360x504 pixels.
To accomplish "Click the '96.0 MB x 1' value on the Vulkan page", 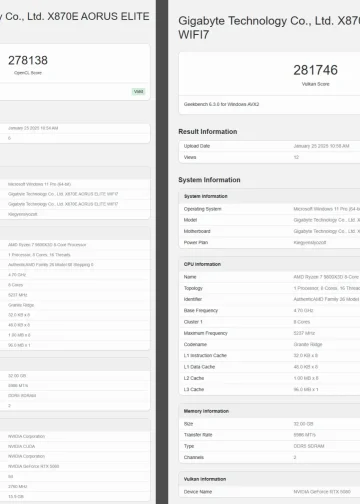I will 306,390.
